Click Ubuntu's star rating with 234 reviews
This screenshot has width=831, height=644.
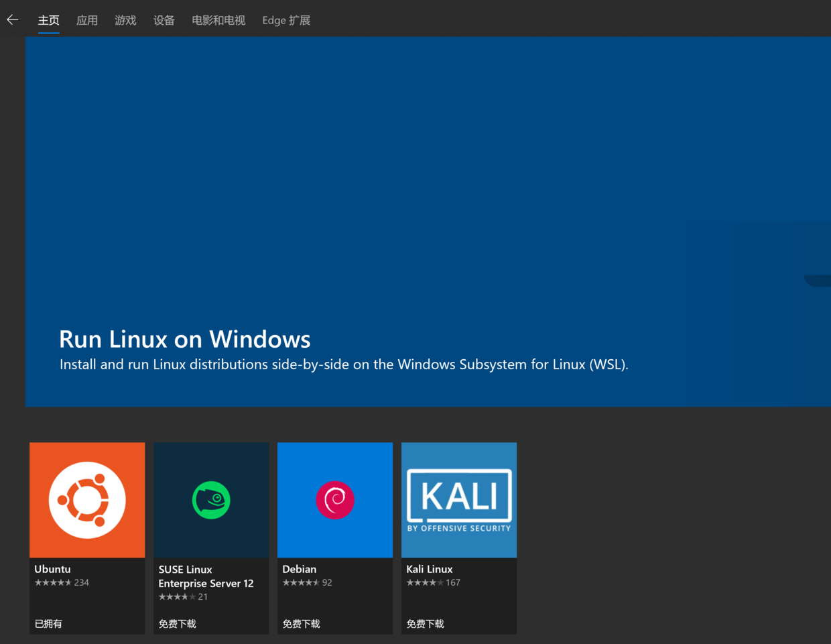click(x=62, y=582)
